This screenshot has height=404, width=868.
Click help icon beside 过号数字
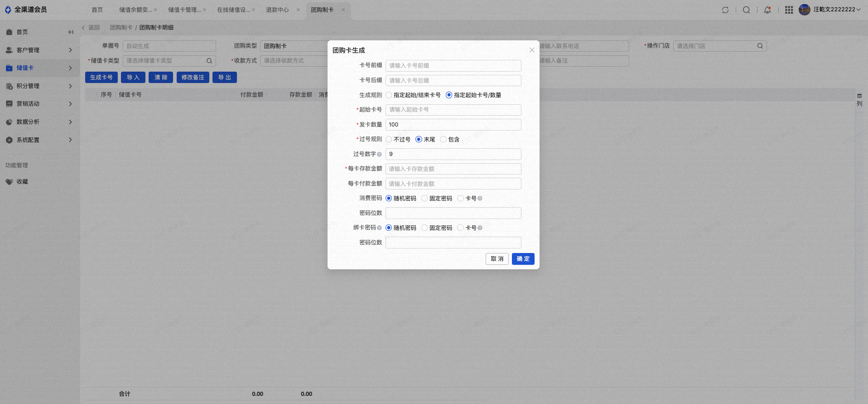[379, 154]
